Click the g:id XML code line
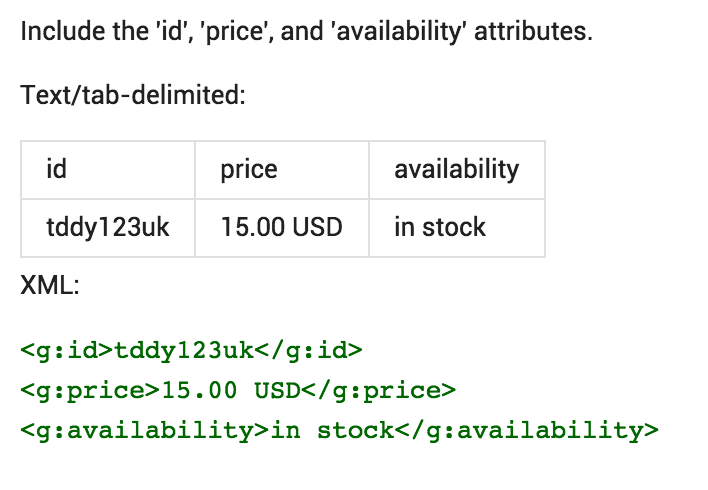708x490 pixels. coord(191,350)
